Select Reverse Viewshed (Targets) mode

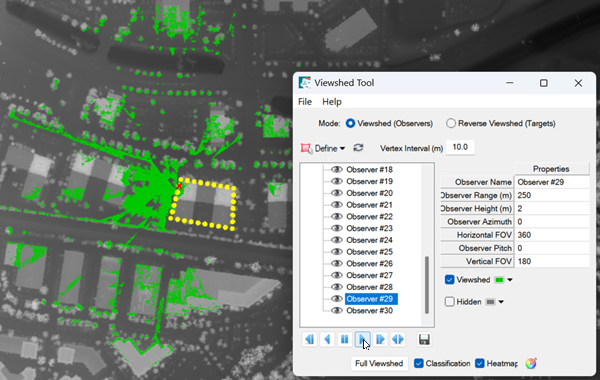click(451, 123)
